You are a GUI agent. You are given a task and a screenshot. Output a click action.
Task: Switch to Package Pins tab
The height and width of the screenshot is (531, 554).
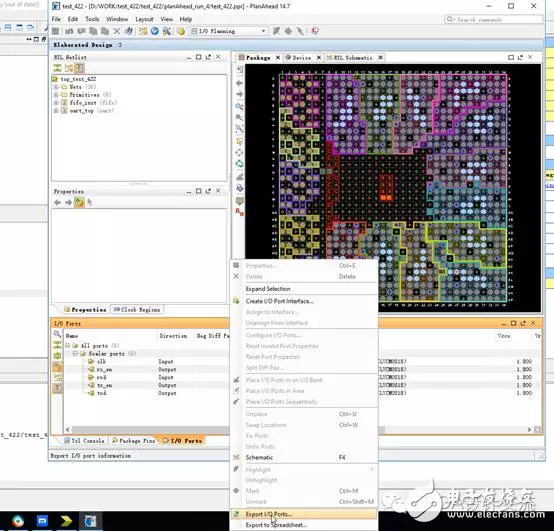134,441
